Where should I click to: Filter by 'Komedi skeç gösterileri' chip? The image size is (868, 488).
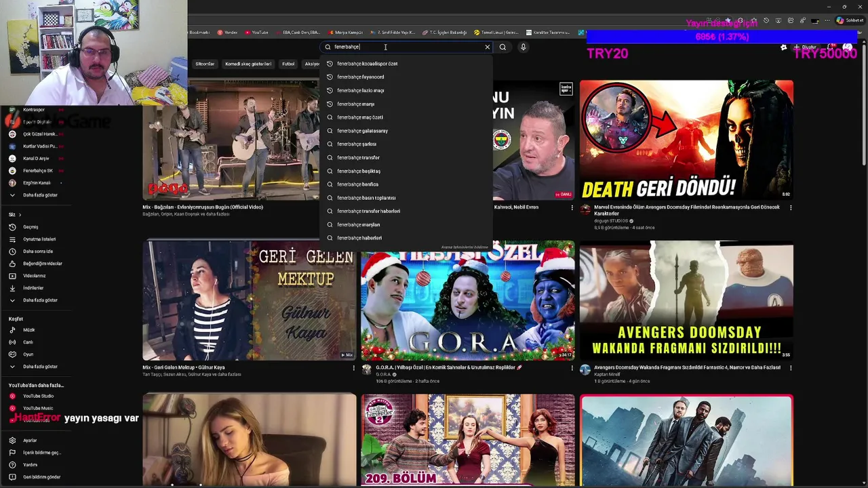(248, 64)
